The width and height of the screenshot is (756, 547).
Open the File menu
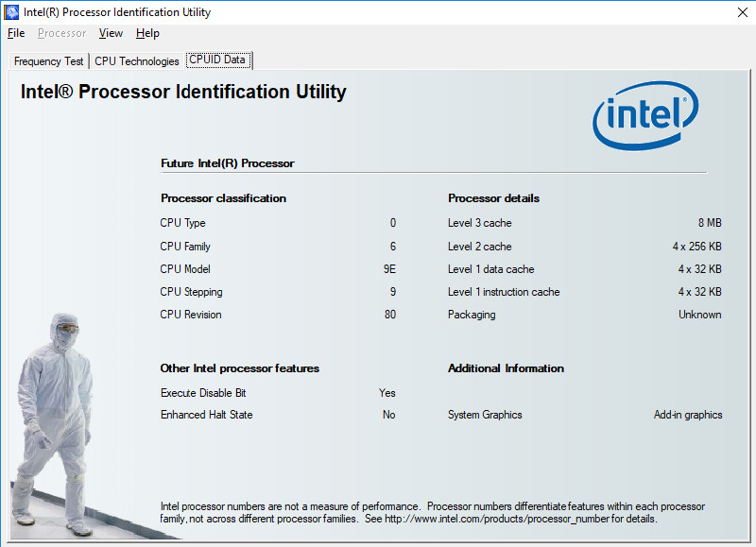tap(16, 33)
